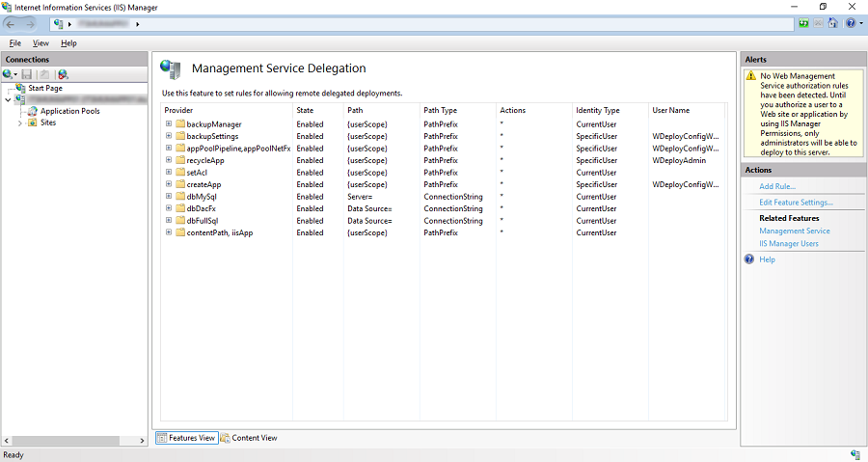Open the File menu
This screenshot has width=868, height=462.
[x=14, y=43]
